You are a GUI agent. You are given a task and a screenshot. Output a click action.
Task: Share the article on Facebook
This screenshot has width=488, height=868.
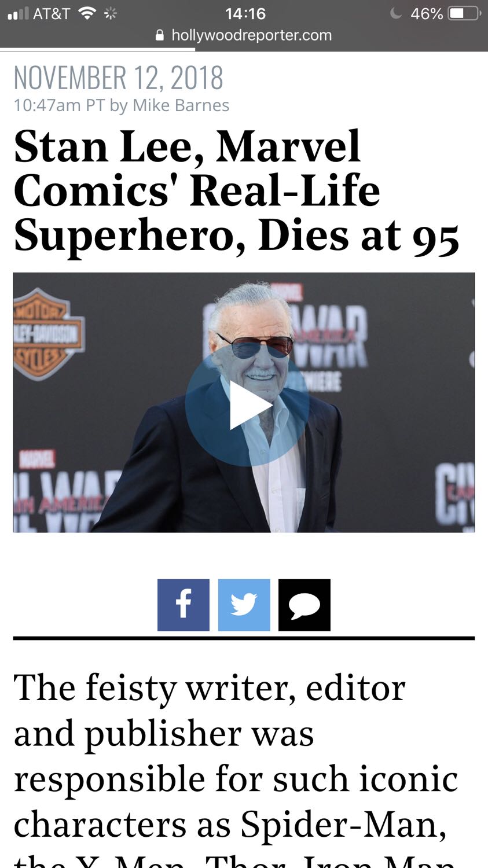[184, 605]
